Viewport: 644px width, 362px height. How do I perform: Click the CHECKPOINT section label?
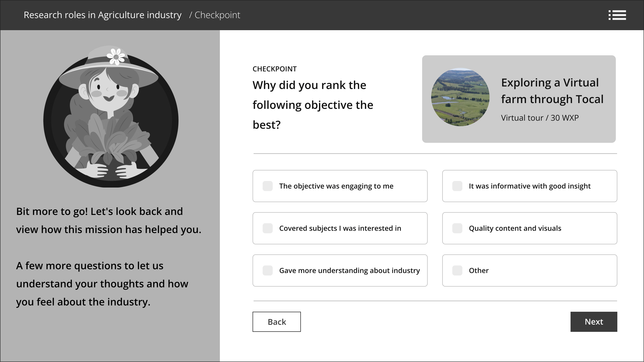click(x=274, y=69)
